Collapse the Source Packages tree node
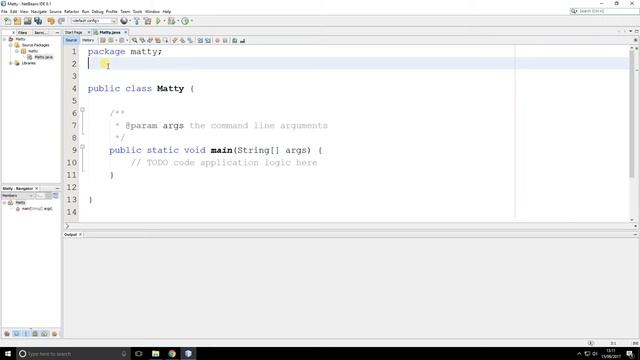This screenshot has width=640, height=360. tap(11, 45)
